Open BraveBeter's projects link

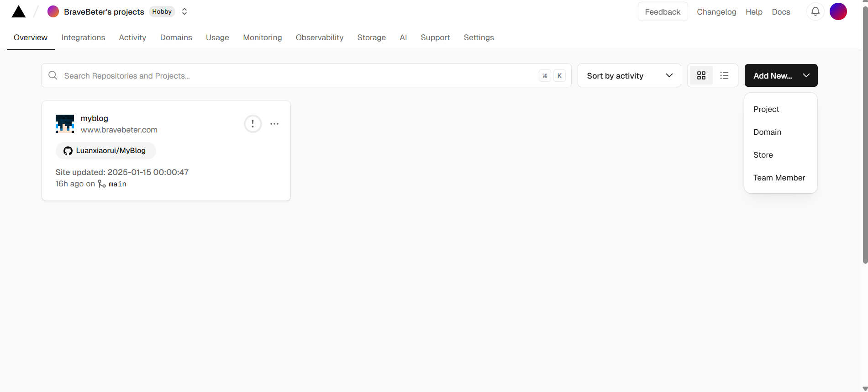104,12
